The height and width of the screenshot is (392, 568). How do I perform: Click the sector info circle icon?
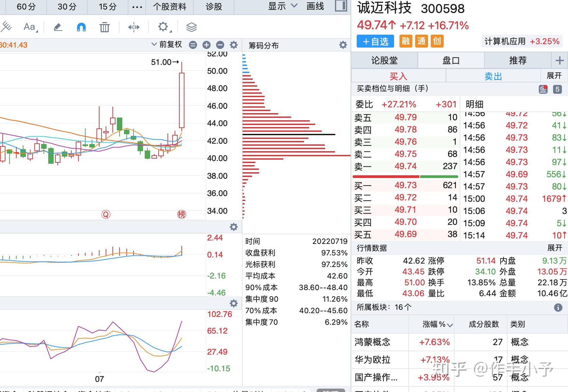tap(558, 307)
